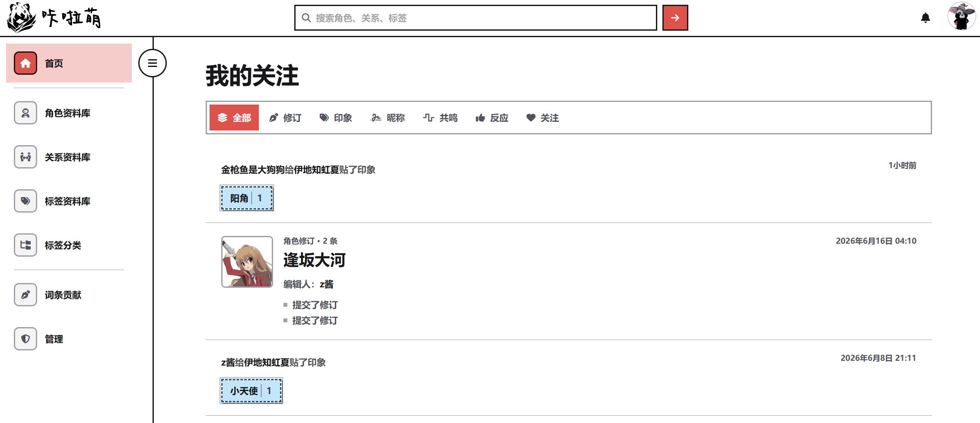This screenshot has width=980, height=423.
Task: Click the 1小时前 timestamp
Action: [902, 165]
